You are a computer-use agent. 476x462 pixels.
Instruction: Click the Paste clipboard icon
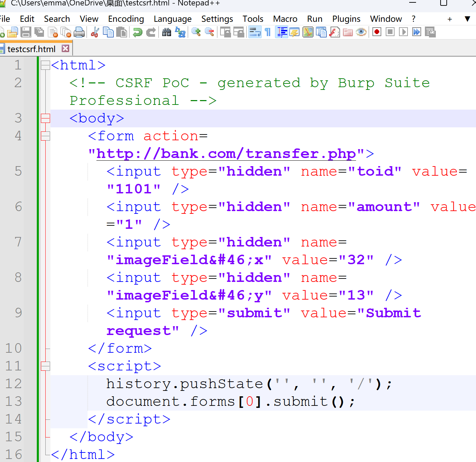[122, 32]
